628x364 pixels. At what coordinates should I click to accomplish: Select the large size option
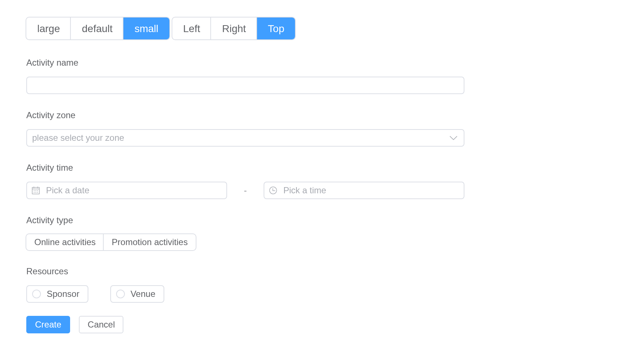[49, 28]
